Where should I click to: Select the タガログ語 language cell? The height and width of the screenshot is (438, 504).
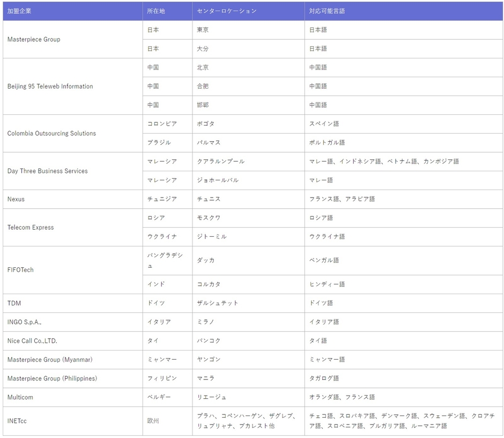(x=322, y=378)
